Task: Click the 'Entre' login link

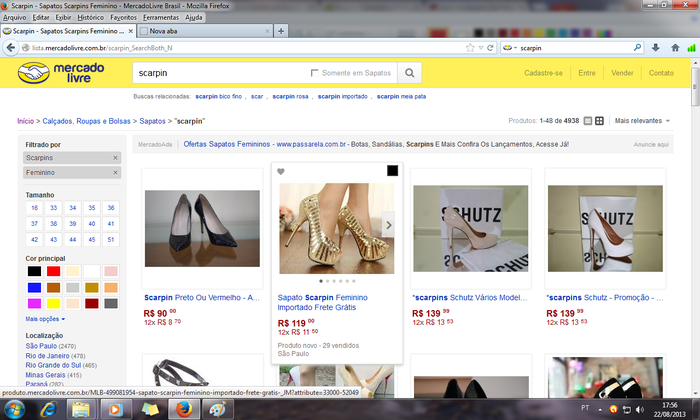Action: pyautogui.click(x=587, y=73)
